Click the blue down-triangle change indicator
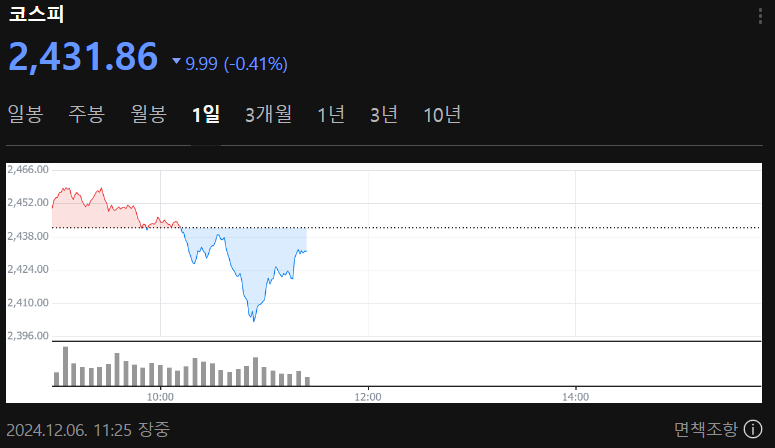The height and width of the screenshot is (448, 775). pyautogui.click(x=177, y=62)
